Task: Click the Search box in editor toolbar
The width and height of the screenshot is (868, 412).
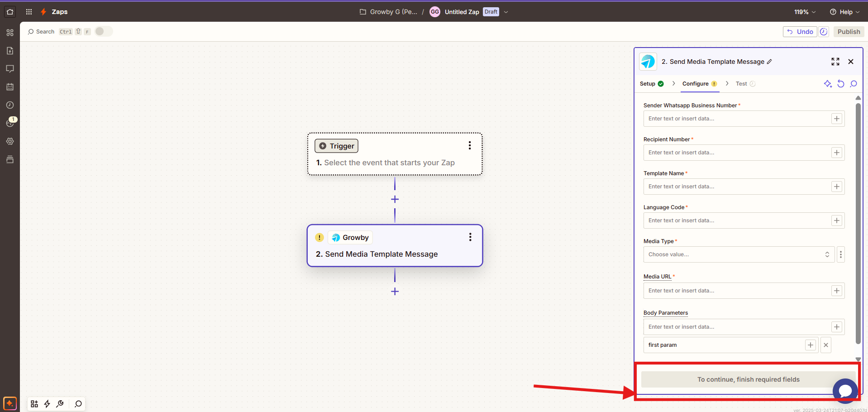Action: pyautogui.click(x=41, y=32)
